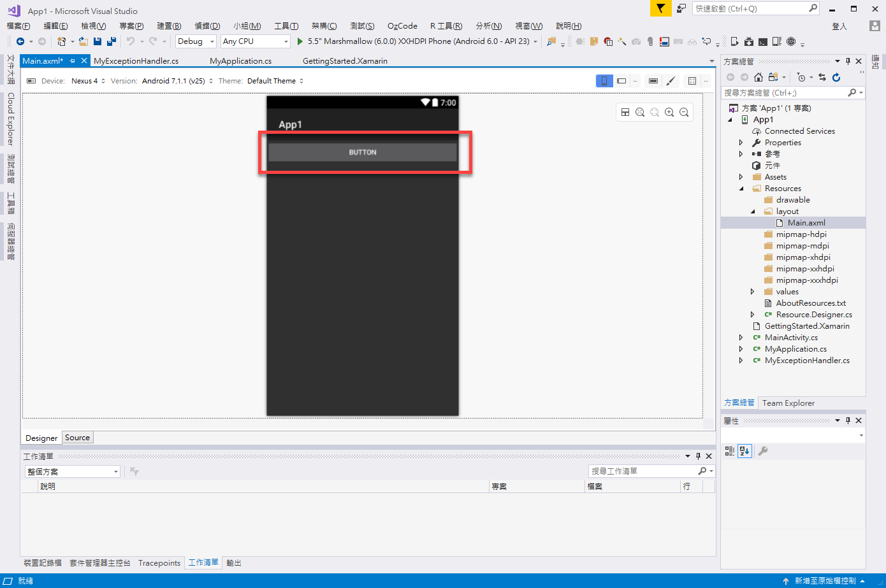The image size is (886, 588).
Task: Click the BUTTON widget in the designer preview
Action: pos(363,152)
